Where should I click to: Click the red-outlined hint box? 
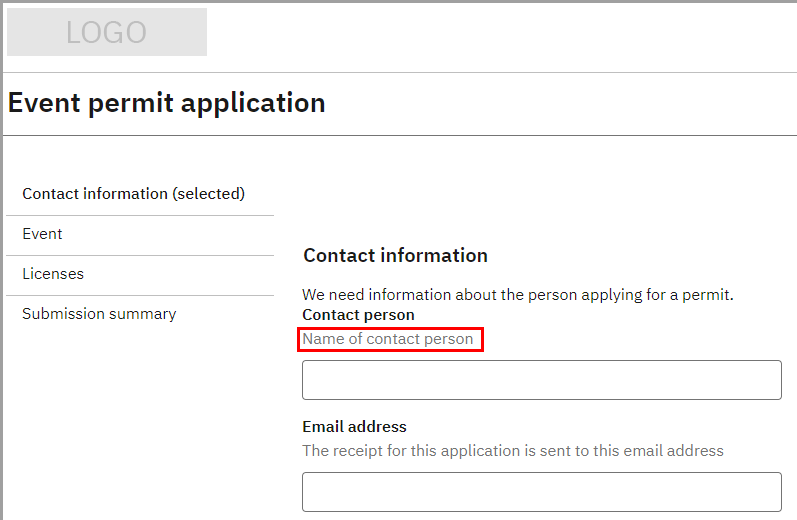pos(391,340)
